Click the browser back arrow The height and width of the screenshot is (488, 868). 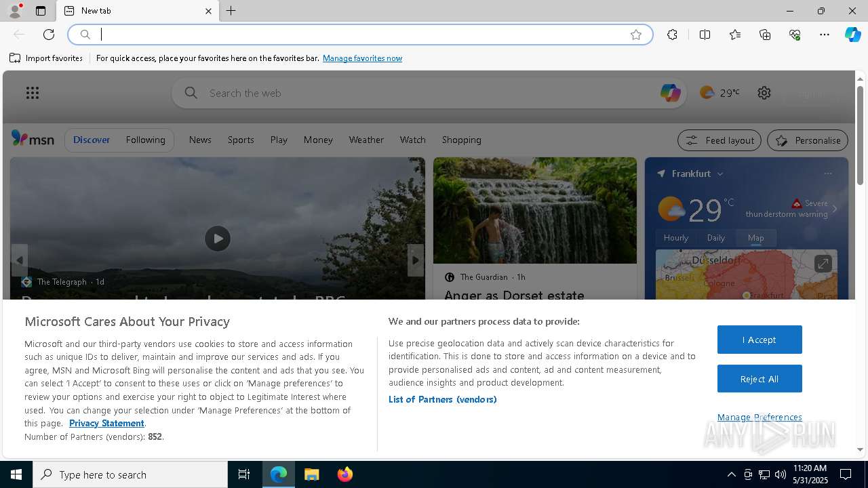(19, 35)
